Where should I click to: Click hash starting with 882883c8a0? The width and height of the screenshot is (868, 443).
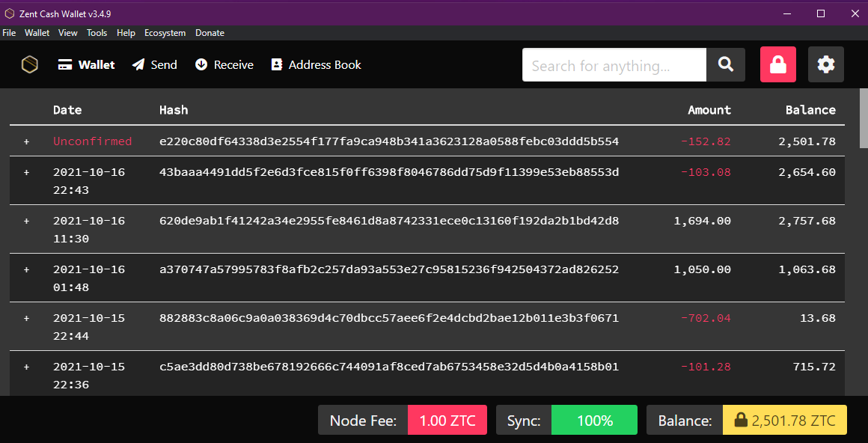[x=389, y=319]
